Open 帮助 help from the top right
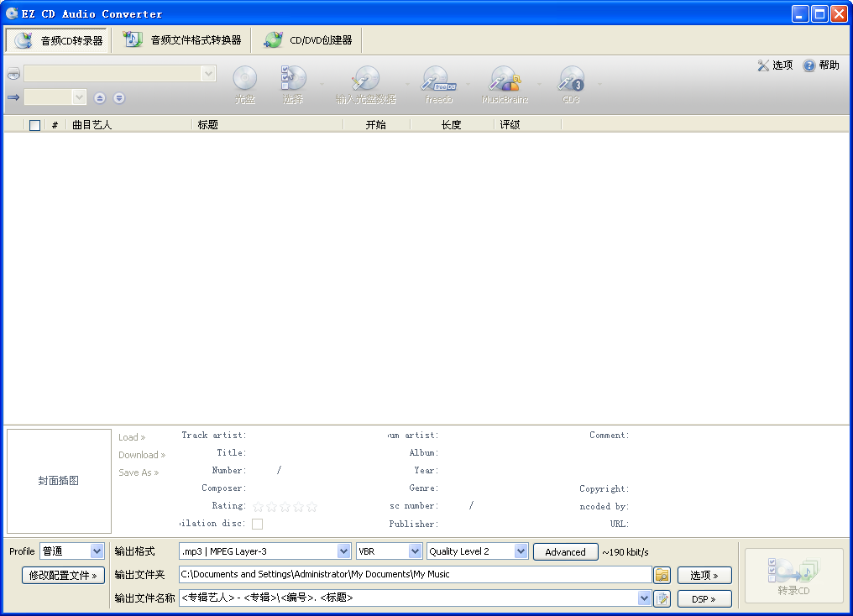 (x=820, y=65)
